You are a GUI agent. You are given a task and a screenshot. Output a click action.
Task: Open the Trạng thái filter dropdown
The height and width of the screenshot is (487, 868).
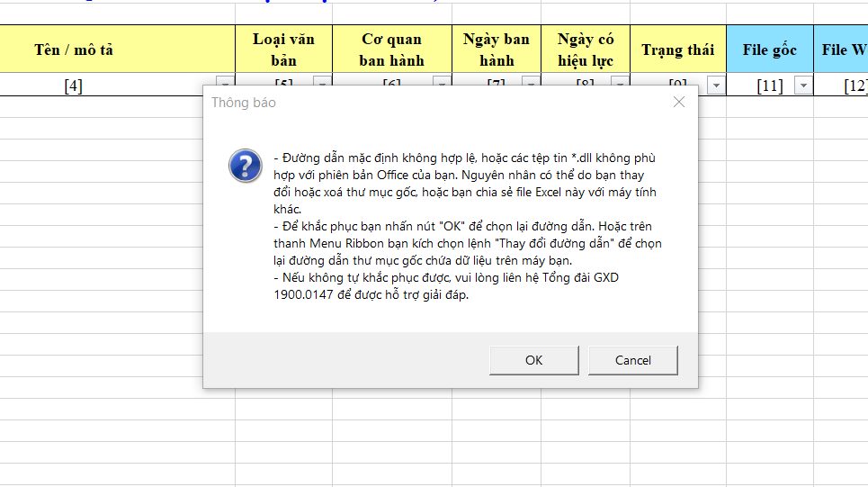pos(716,86)
